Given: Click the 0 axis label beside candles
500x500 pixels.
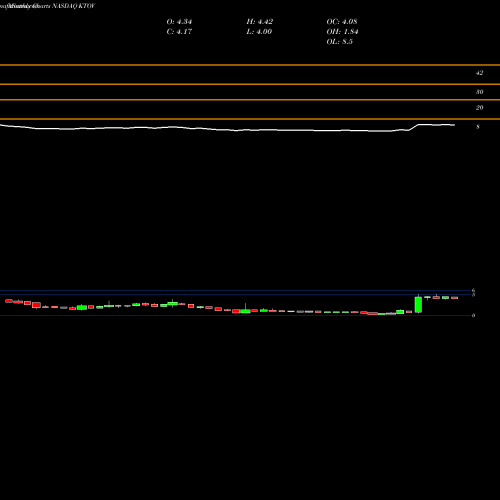Looking at the screenshot, I should 473,315.
